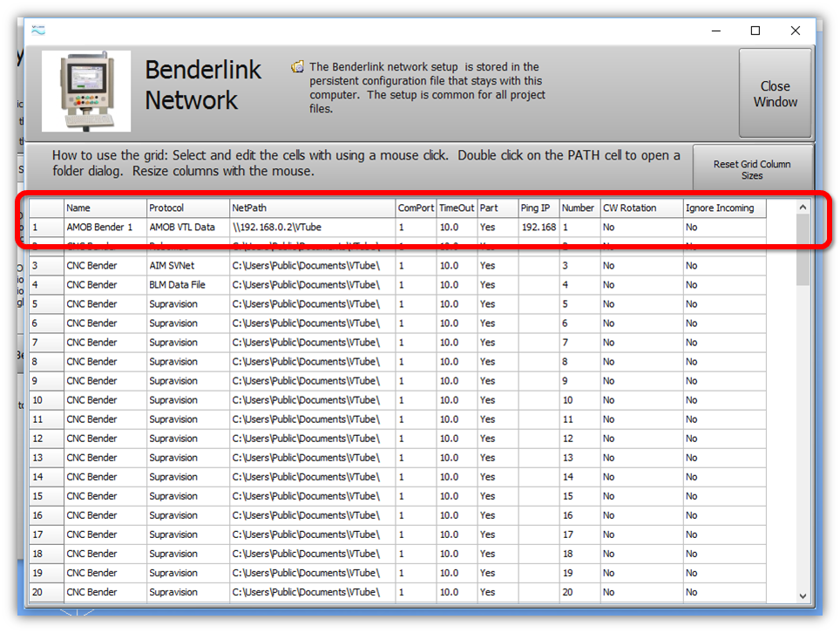Click Reset Grid Column Sizes button
This screenshot has height=633, width=840.
(751, 169)
